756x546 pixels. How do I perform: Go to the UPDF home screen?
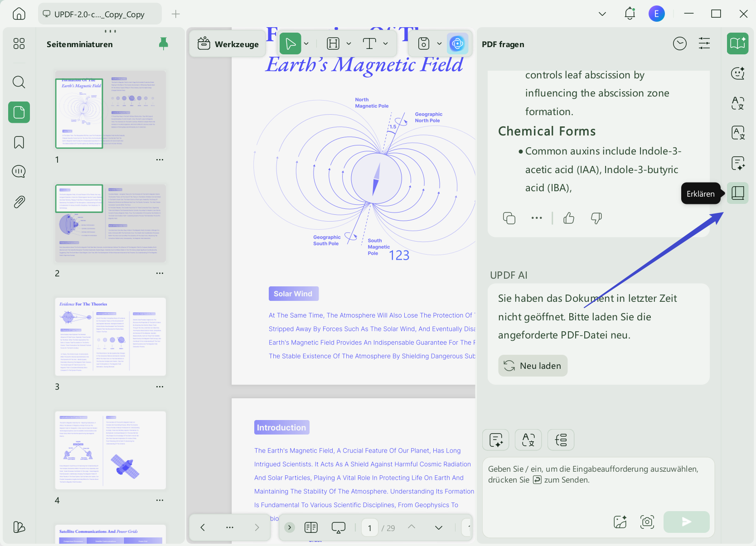point(19,14)
